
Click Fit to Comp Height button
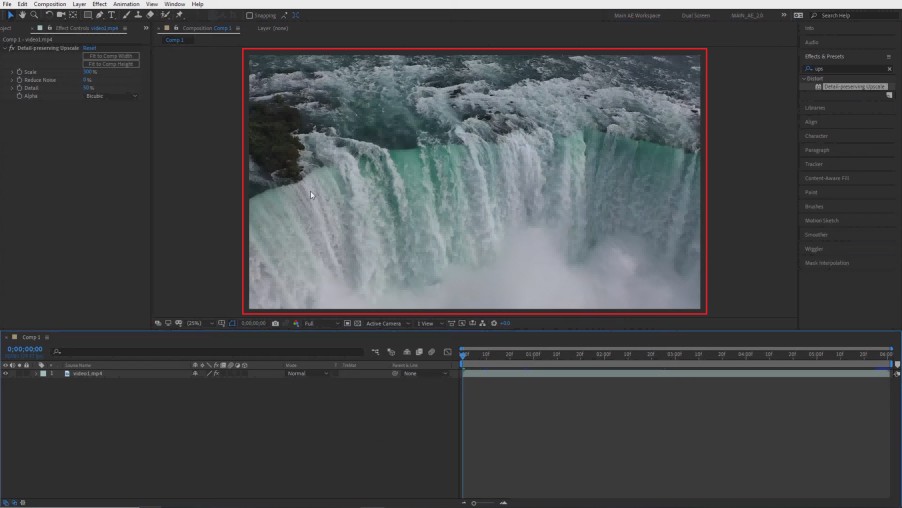(x=111, y=64)
